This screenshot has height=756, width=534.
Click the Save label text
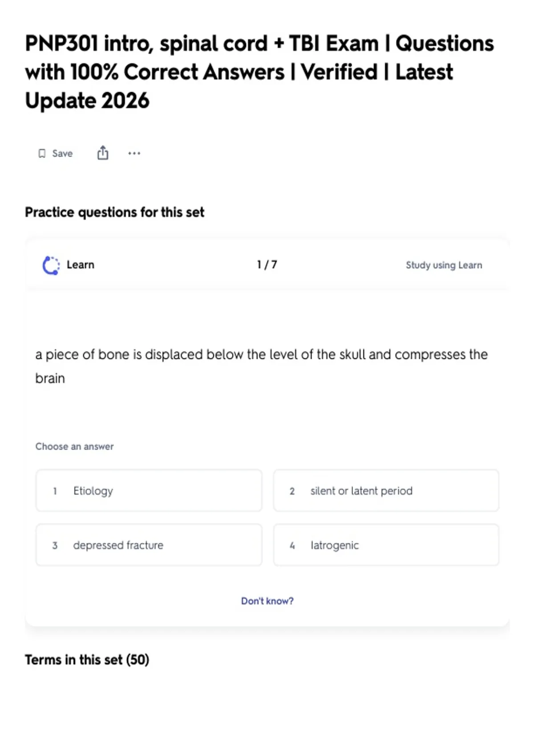click(x=62, y=153)
